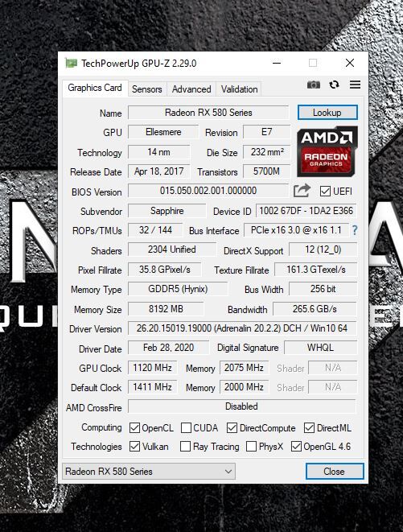Viewport: 403px width, 532px height.
Task: Click the Shaders field 2304 Unified
Action: [x=171, y=250]
